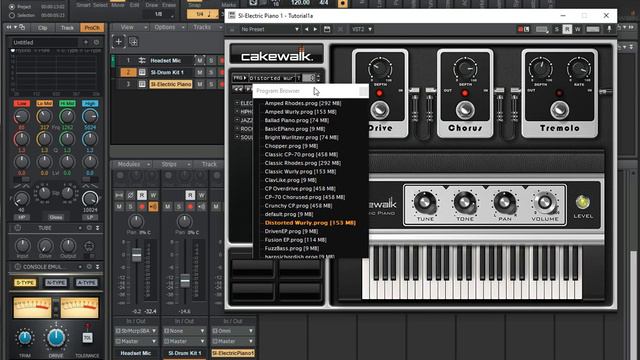Click the High EQ band button
The image size is (640, 360).
point(90,104)
